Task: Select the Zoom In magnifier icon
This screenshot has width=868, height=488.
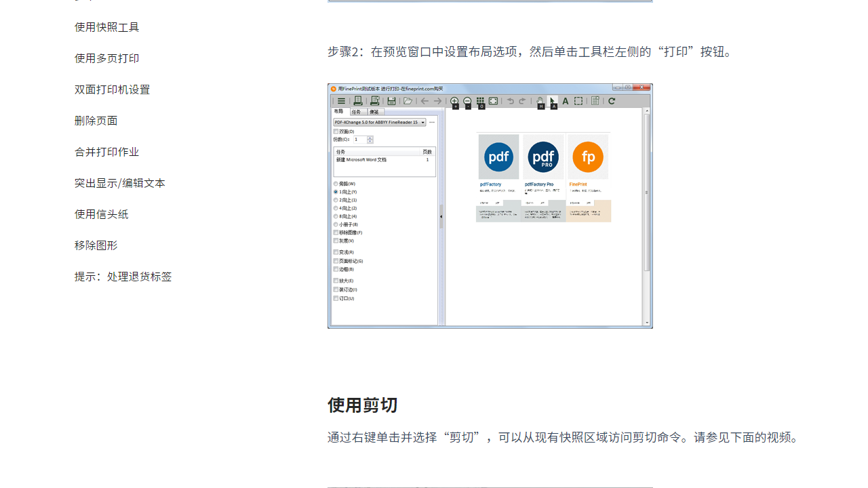Action: (454, 100)
